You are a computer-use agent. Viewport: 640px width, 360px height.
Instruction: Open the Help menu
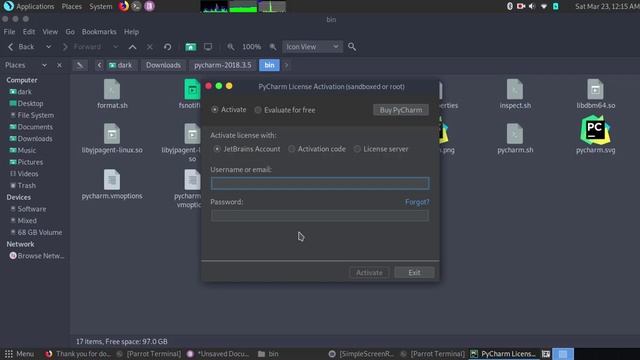[131, 32]
